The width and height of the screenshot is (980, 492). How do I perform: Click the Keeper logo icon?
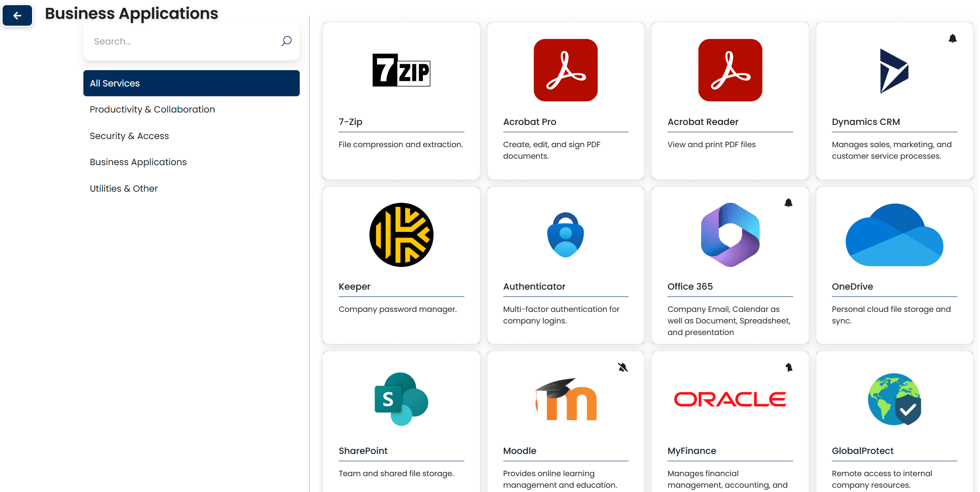[x=401, y=235]
